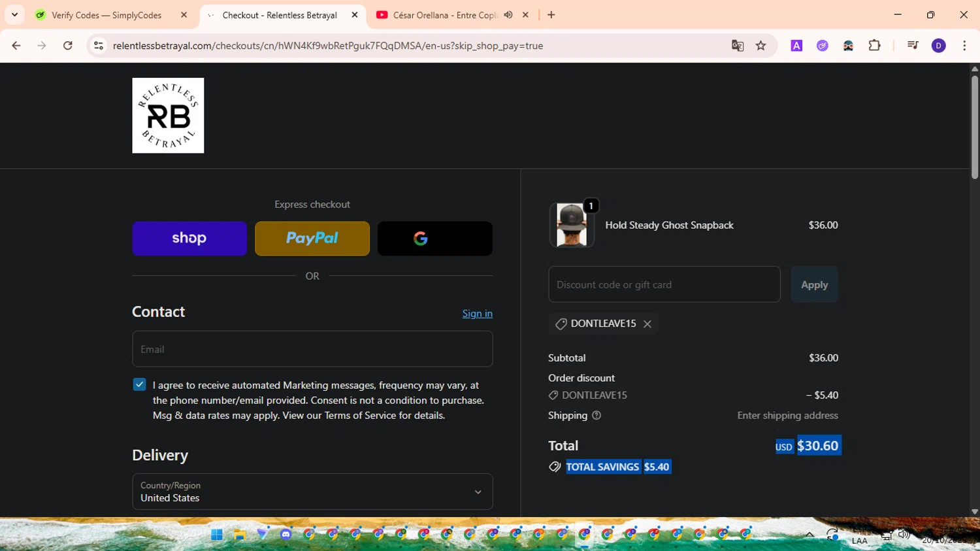980x551 pixels.
Task: Close the Verify Codes — SimplyCodes tab
Action: (184, 14)
